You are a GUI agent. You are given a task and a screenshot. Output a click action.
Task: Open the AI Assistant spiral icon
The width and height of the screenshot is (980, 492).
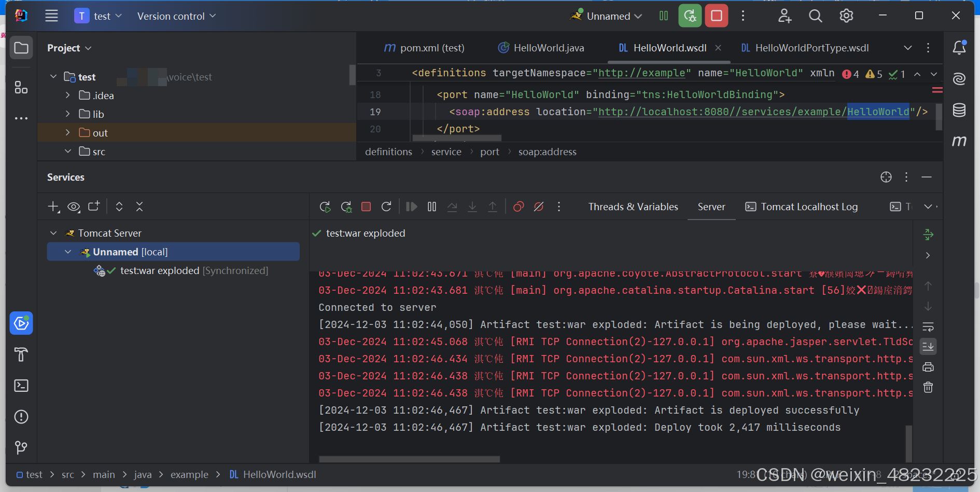(959, 79)
